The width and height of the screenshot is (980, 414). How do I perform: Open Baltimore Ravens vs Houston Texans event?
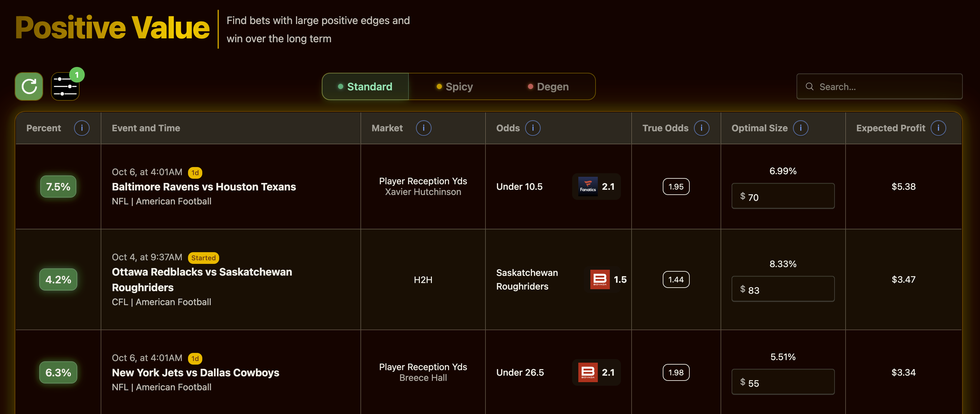(204, 187)
